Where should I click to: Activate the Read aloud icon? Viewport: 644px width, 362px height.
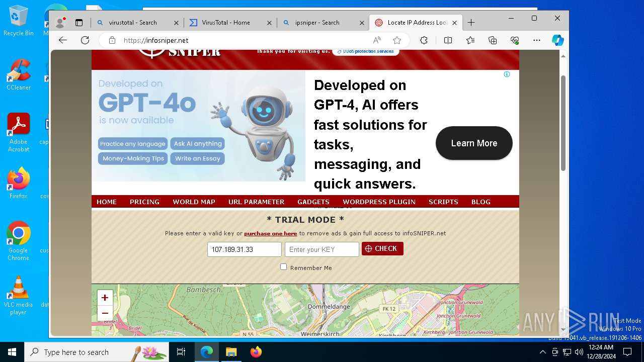point(377,40)
